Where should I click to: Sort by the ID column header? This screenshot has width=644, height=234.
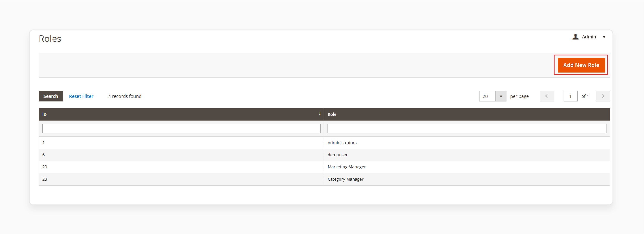(181, 114)
